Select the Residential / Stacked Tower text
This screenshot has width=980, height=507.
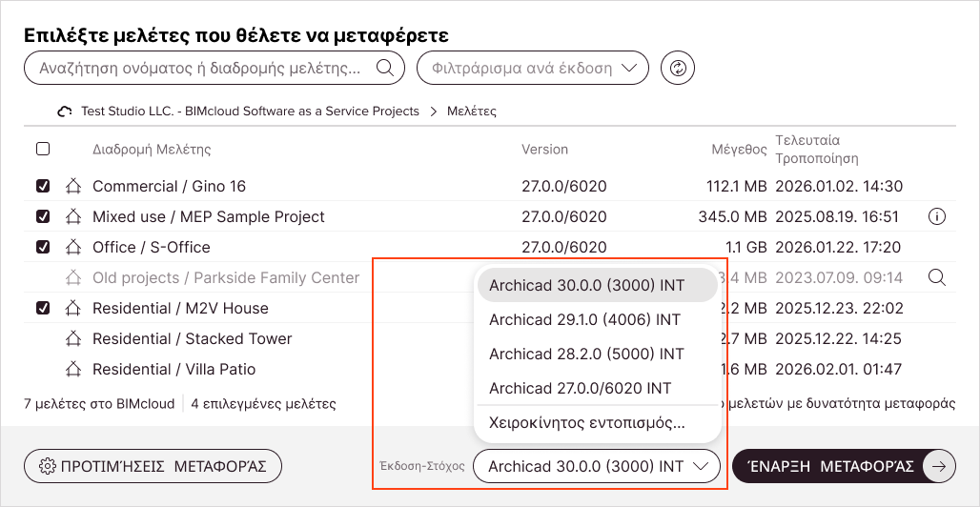[193, 339]
